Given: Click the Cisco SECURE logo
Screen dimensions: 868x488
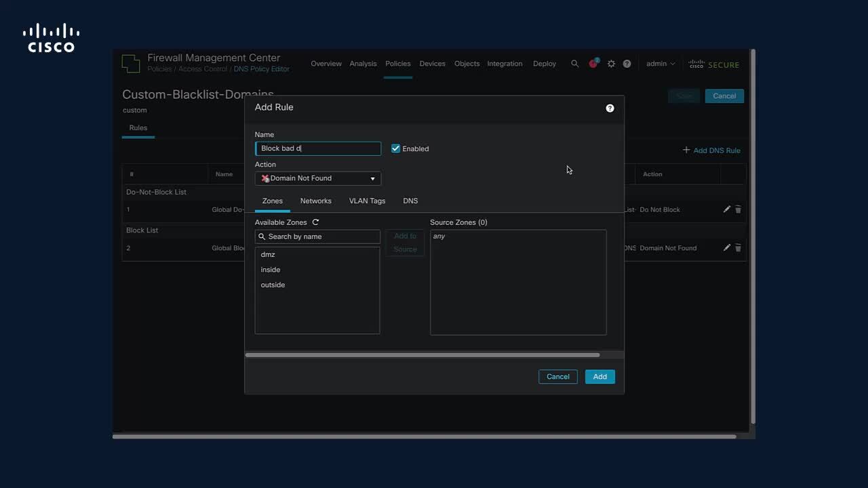Looking at the screenshot, I should [x=714, y=64].
